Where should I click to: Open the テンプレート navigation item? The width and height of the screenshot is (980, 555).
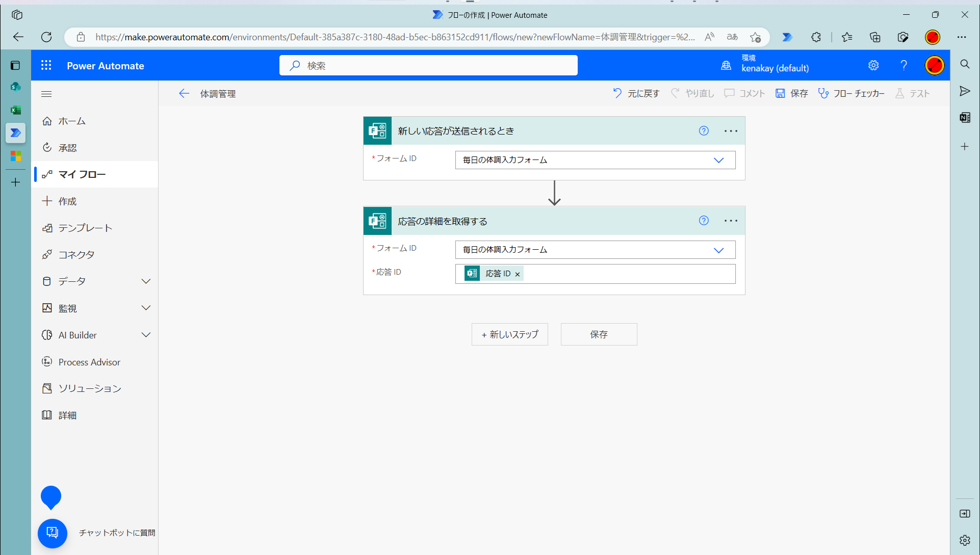click(85, 228)
